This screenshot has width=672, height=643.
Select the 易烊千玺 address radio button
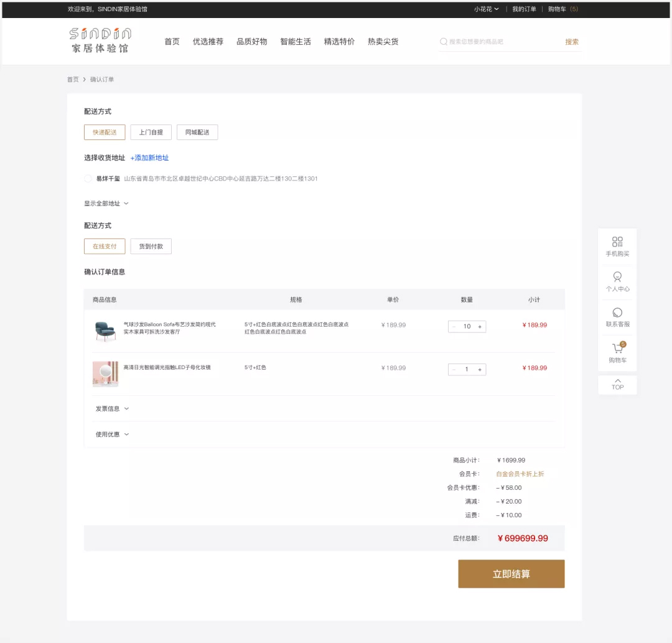click(88, 179)
